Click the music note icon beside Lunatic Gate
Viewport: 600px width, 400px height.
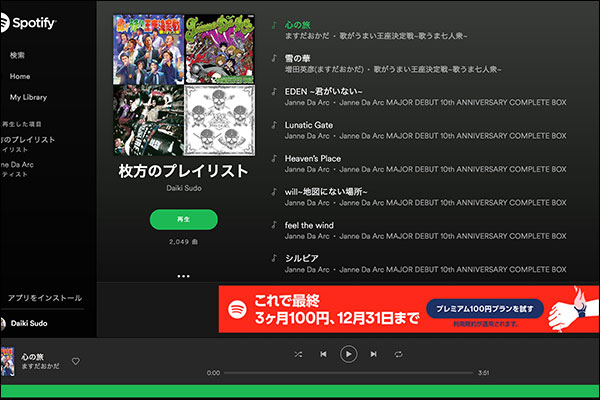[x=274, y=126]
